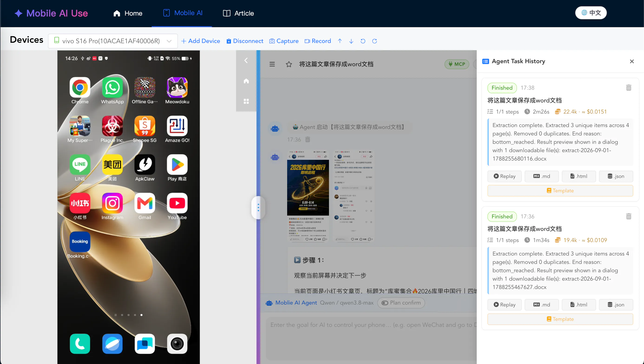The image size is (644, 364).
Task: Download .md for the 17:36 task
Action: point(542,305)
